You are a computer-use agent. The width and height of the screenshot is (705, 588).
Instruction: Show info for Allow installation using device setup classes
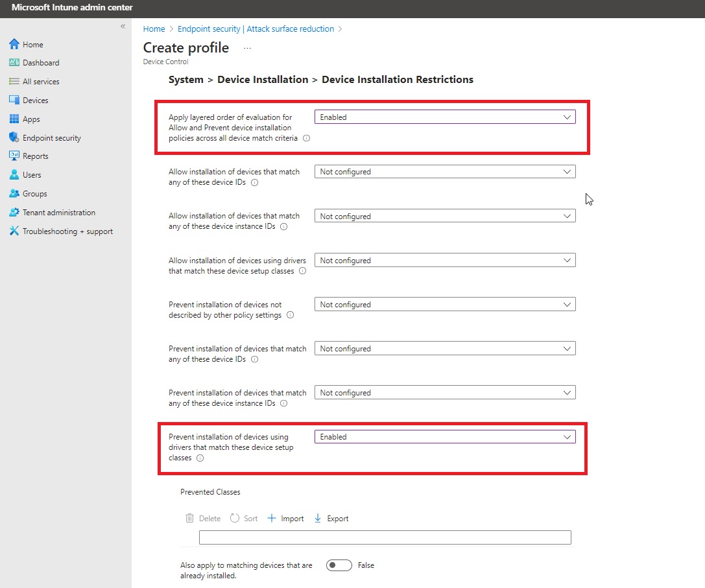pos(303,271)
